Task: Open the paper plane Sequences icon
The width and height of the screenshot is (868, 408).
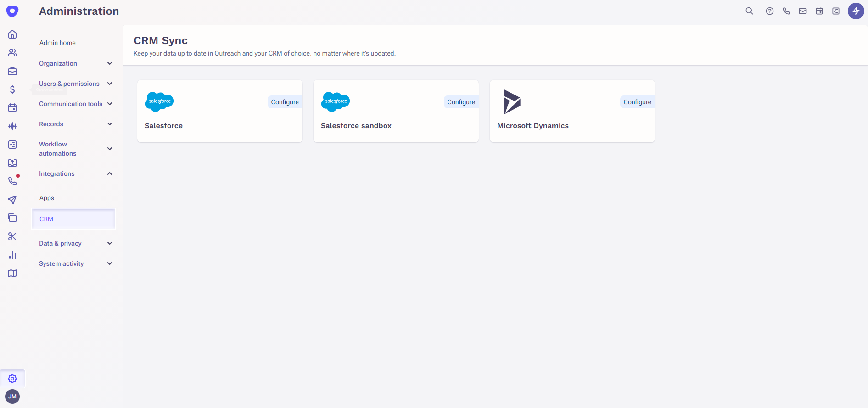Action: point(12,200)
